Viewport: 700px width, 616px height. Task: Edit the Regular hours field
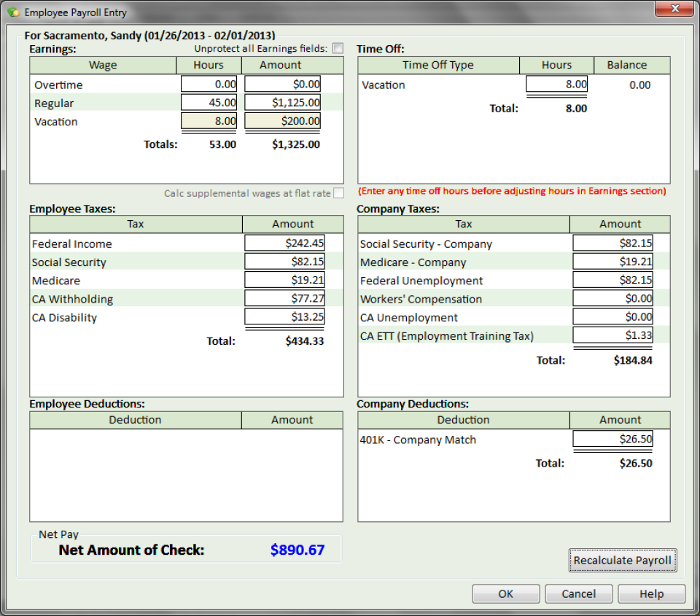pos(208,102)
